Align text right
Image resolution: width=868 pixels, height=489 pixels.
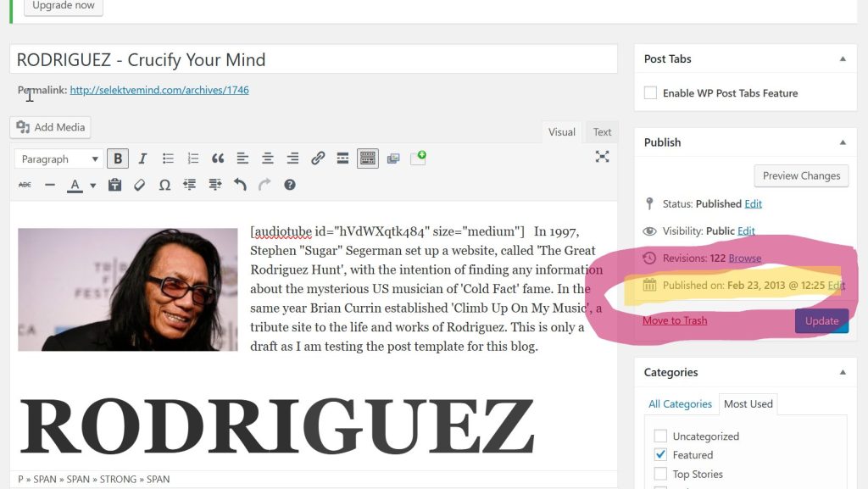pyautogui.click(x=292, y=158)
